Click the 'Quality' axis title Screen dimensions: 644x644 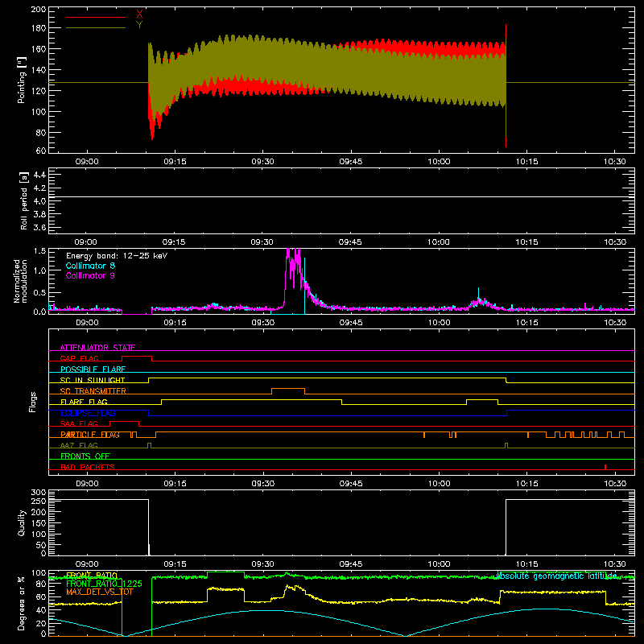click(22, 522)
